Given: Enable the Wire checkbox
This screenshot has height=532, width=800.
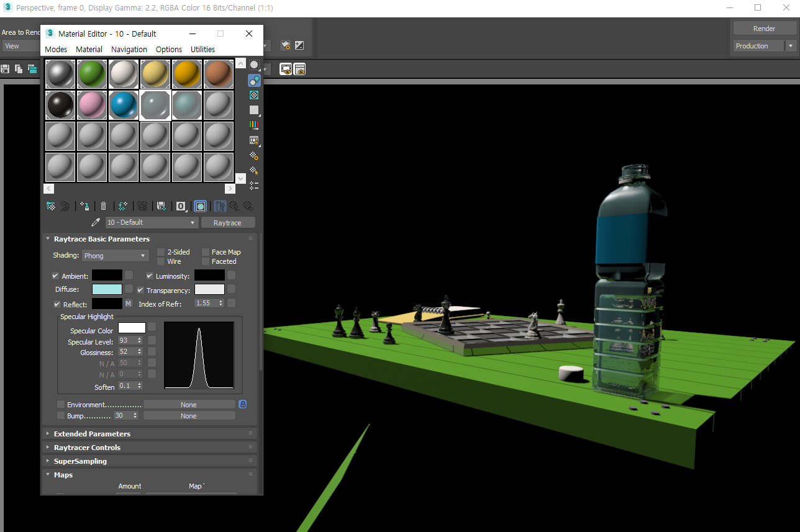Looking at the screenshot, I should [161, 261].
